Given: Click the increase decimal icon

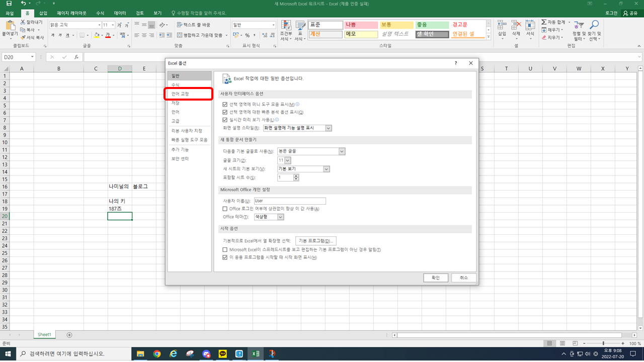Looking at the screenshot, I should coord(264,35).
